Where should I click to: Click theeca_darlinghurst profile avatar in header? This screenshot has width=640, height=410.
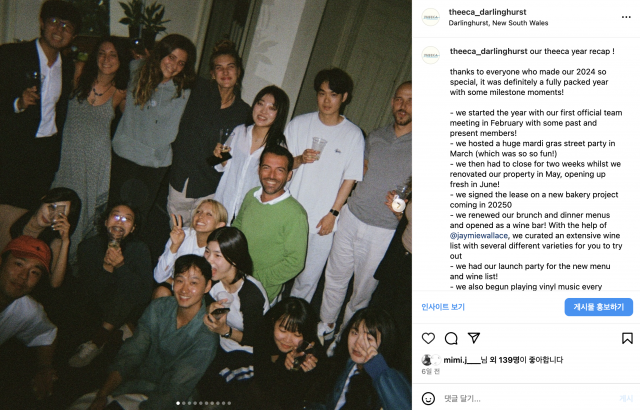point(431,17)
